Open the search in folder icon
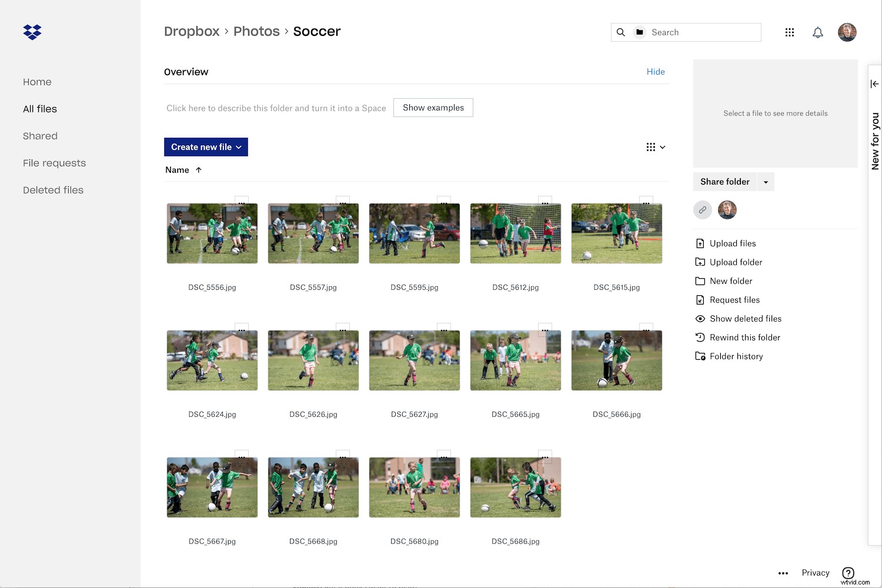 pyautogui.click(x=639, y=32)
